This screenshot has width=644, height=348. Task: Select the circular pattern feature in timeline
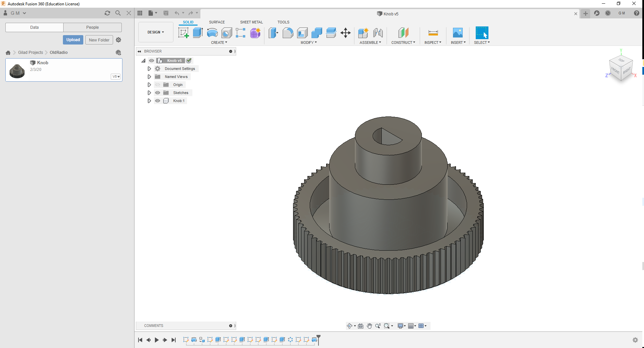(290, 340)
